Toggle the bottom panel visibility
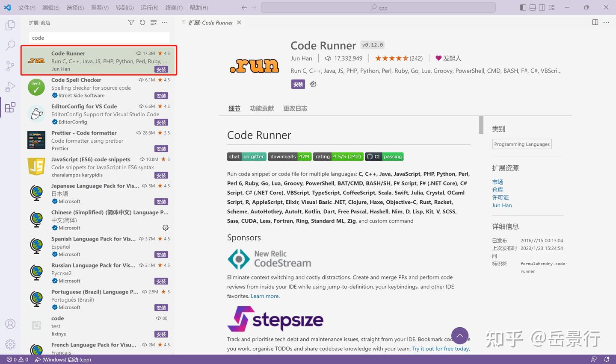Image resolution: width=616 pixels, height=364 pixels. 532,7
